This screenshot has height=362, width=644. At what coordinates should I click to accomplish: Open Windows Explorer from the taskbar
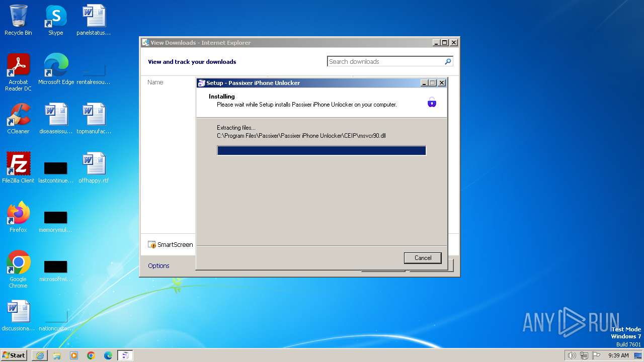[x=57, y=355]
